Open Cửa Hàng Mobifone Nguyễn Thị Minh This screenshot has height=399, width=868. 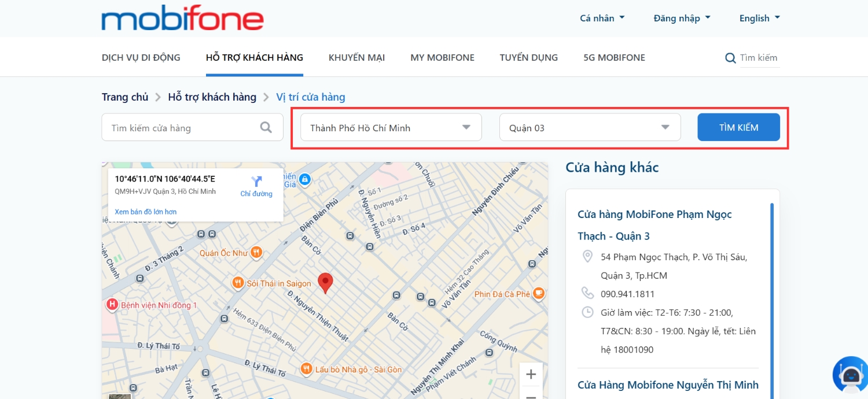(x=668, y=385)
